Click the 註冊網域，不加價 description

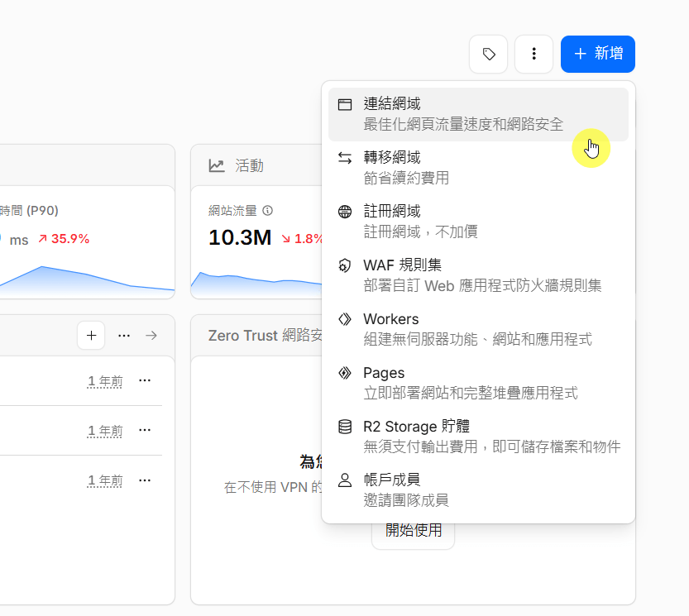point(420,232)
